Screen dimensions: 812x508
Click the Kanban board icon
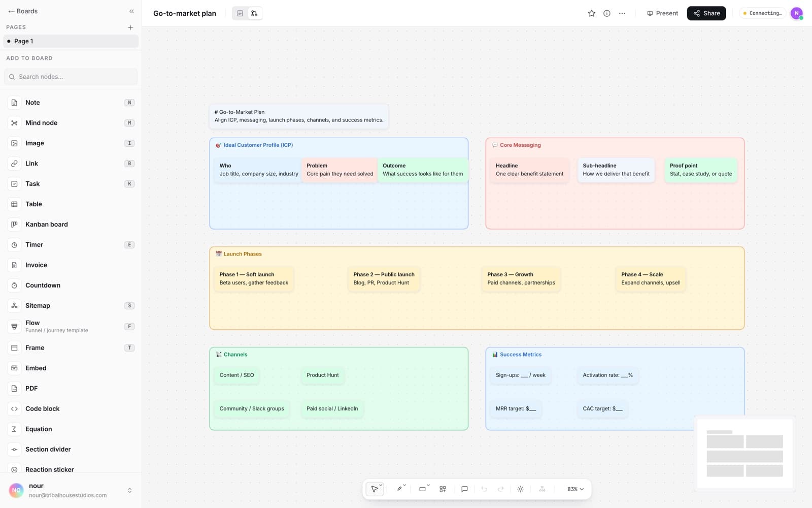(14, 225)
